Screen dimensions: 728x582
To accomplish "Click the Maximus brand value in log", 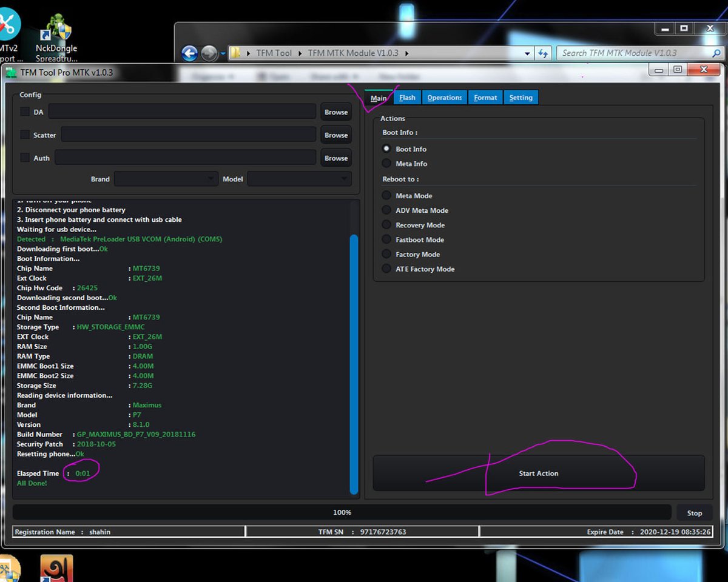I will 147,405.
